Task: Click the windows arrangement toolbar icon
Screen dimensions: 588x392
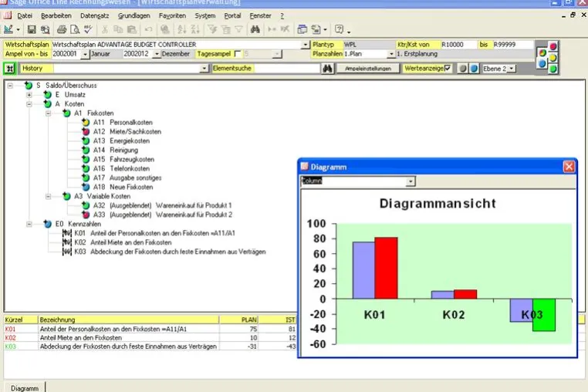Action: 302,29
